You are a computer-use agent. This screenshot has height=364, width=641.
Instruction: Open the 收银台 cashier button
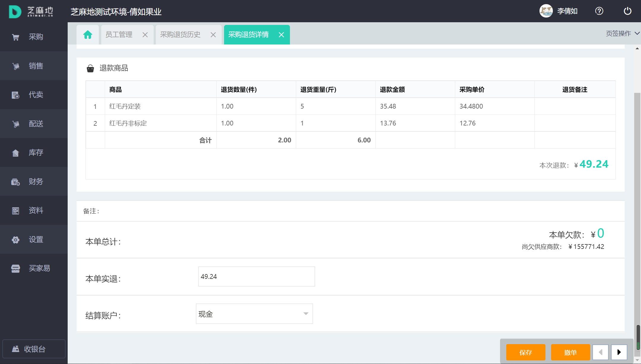click(x=34, y=349)
